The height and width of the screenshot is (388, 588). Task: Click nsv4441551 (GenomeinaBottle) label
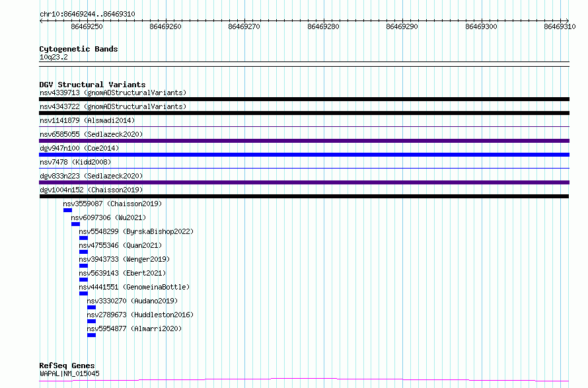134,287
